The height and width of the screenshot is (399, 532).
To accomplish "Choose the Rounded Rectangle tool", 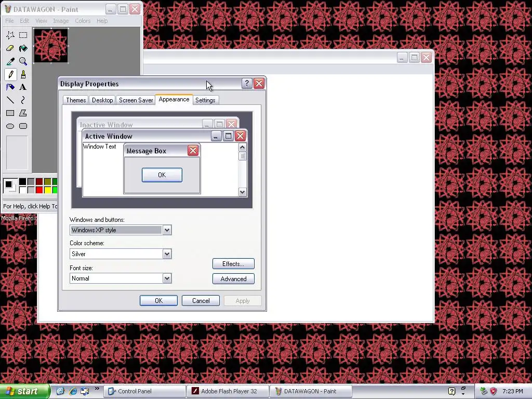I will 23,126.
